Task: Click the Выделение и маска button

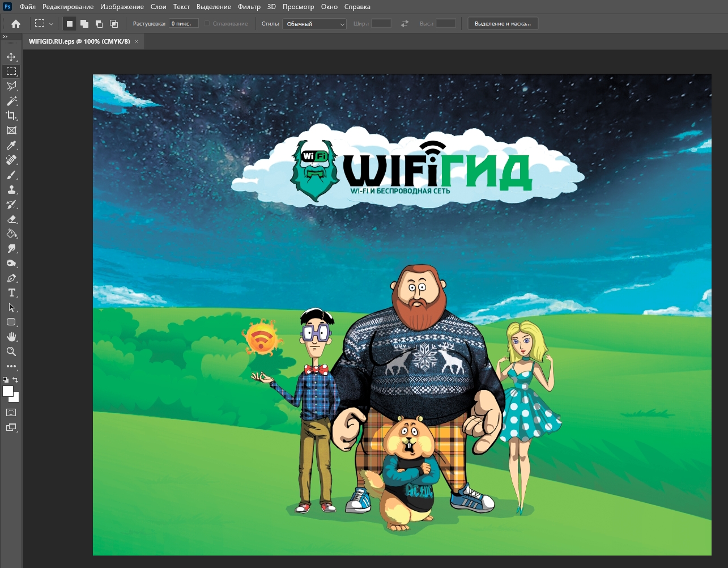Action: [503, 24]
